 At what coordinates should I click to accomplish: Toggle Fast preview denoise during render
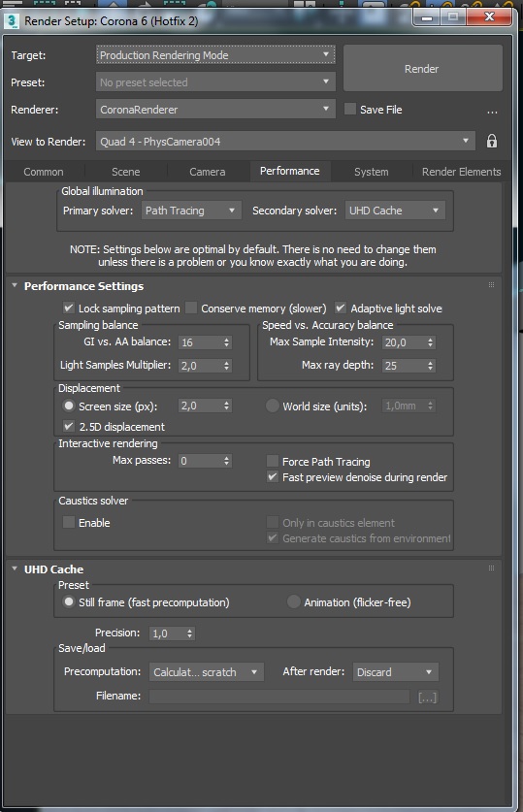[x=273, y=477]
